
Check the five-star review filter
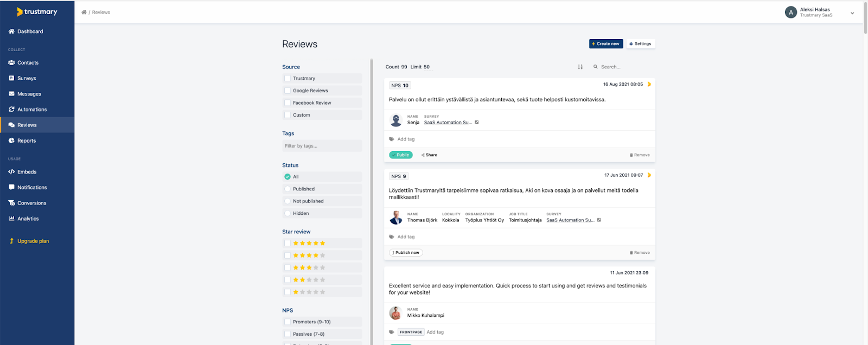click(288, 243)
